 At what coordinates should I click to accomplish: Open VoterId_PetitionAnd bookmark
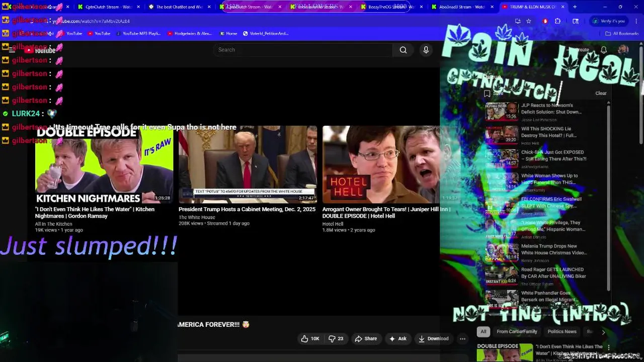266,34
